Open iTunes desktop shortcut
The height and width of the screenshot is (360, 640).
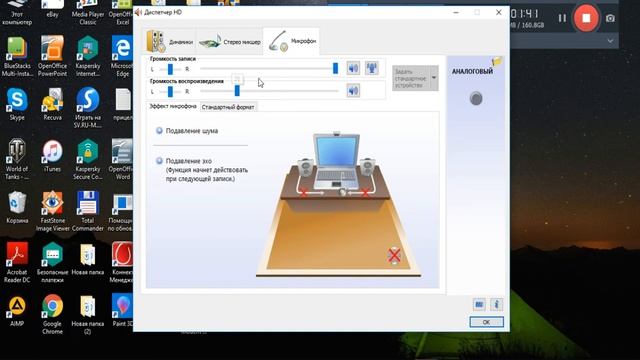[x=52, y=155]
